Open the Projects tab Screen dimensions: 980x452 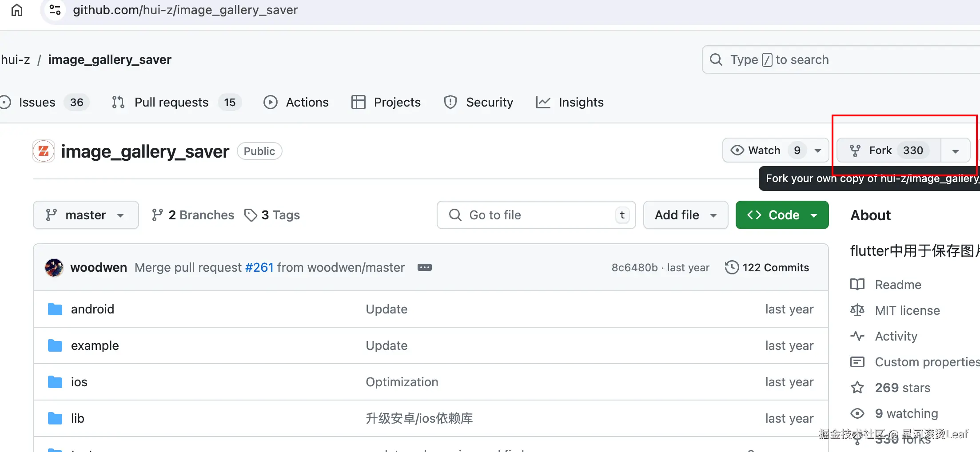point(386,102)
